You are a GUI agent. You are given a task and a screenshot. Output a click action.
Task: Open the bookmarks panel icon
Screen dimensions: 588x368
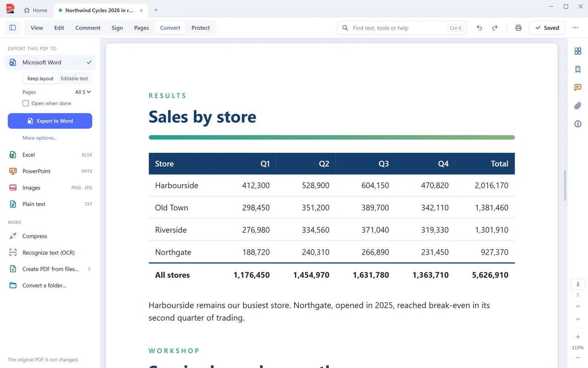(578, 69)
